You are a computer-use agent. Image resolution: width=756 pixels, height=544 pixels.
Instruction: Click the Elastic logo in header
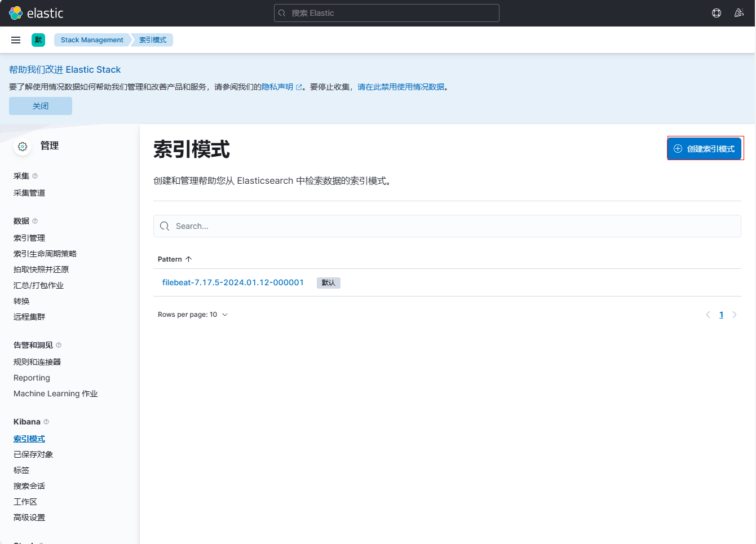36,13
